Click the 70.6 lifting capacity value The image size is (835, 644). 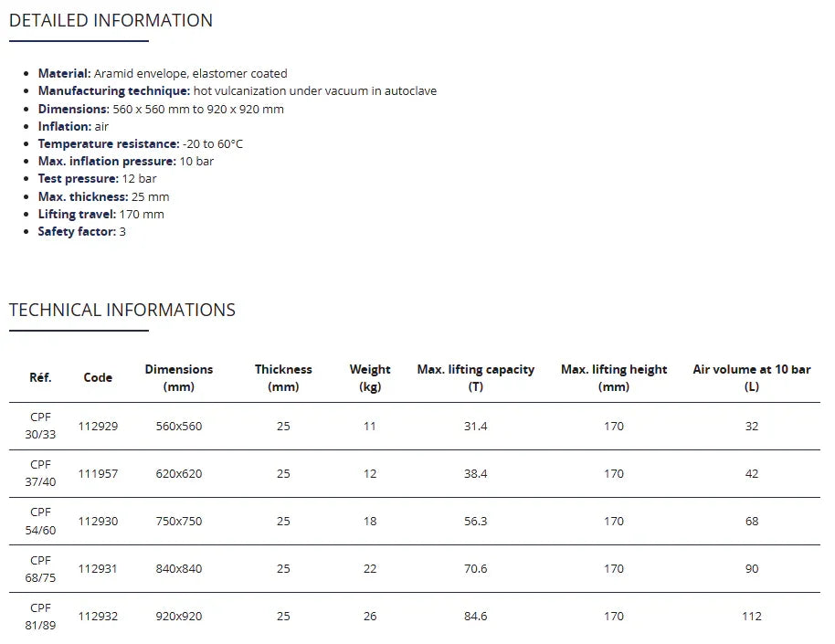(475, 568)
